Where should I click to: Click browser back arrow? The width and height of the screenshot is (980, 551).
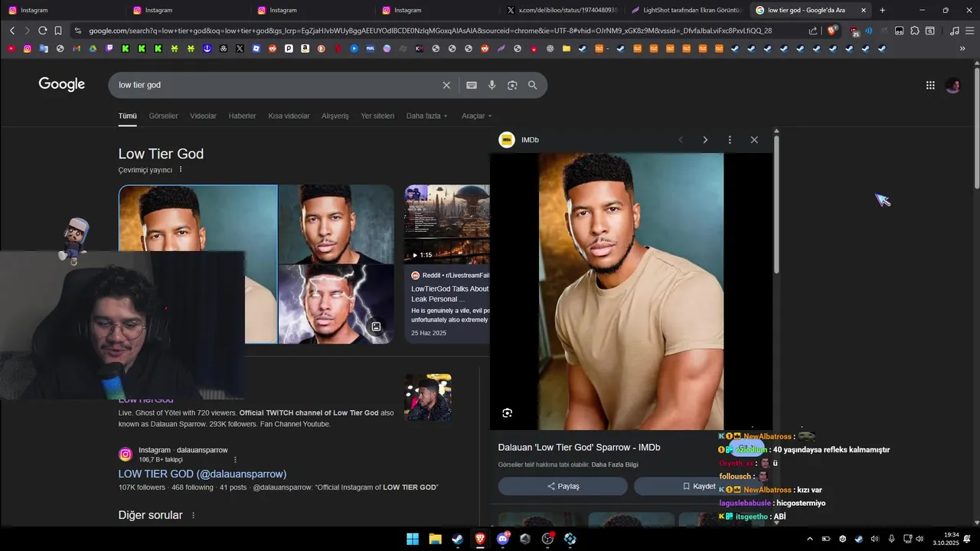12,31
